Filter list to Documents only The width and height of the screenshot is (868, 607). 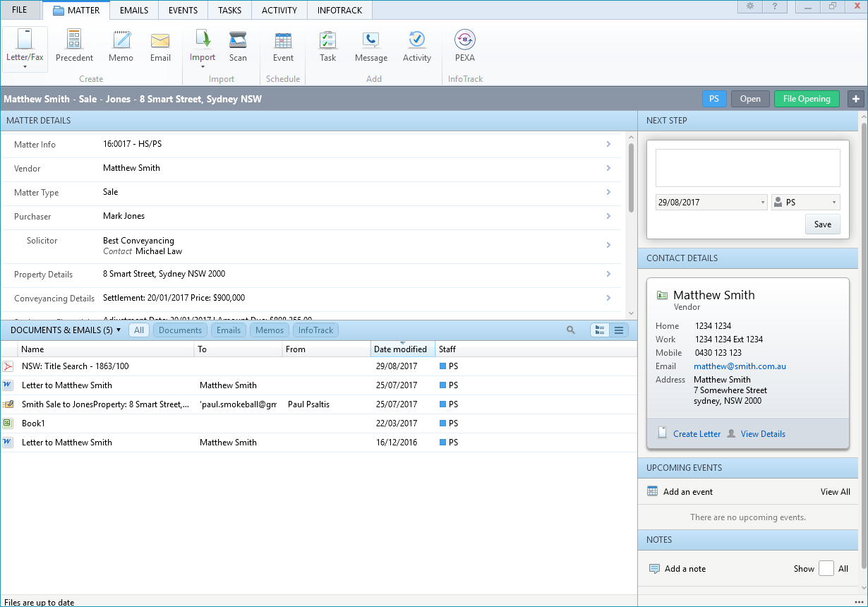coord(180,330)
